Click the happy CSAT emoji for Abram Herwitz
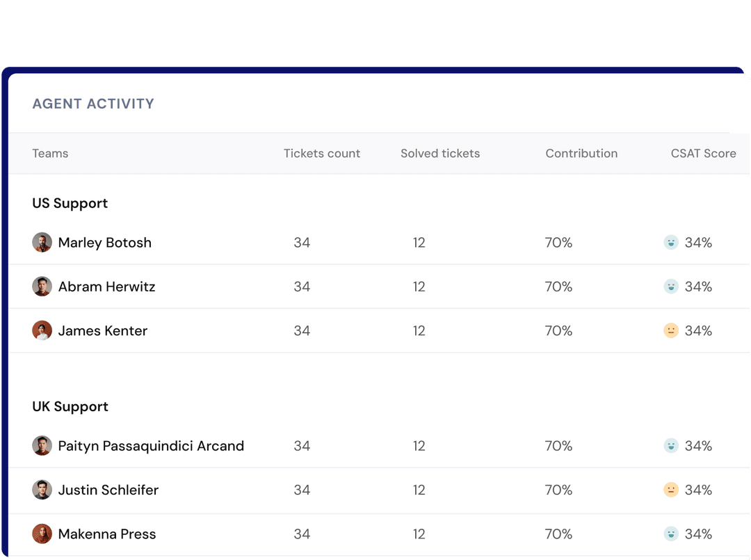The image size is (751, 560). pyautogui.click(x=670, y=287)
